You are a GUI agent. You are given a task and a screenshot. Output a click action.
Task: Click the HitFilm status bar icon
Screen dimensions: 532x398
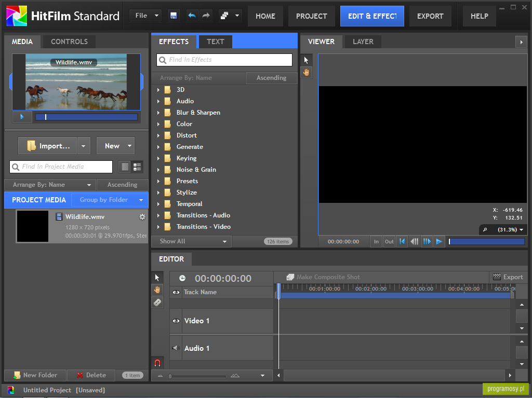click(11, 390)
